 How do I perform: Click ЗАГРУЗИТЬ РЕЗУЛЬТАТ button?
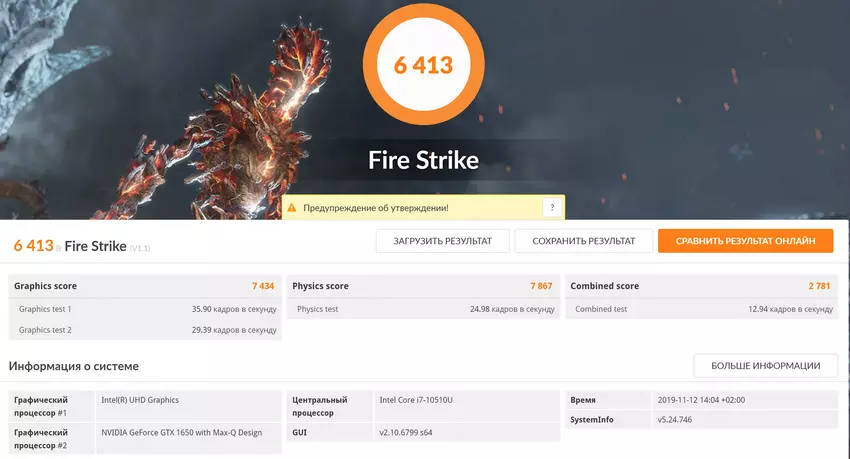[x=442, y=241]
